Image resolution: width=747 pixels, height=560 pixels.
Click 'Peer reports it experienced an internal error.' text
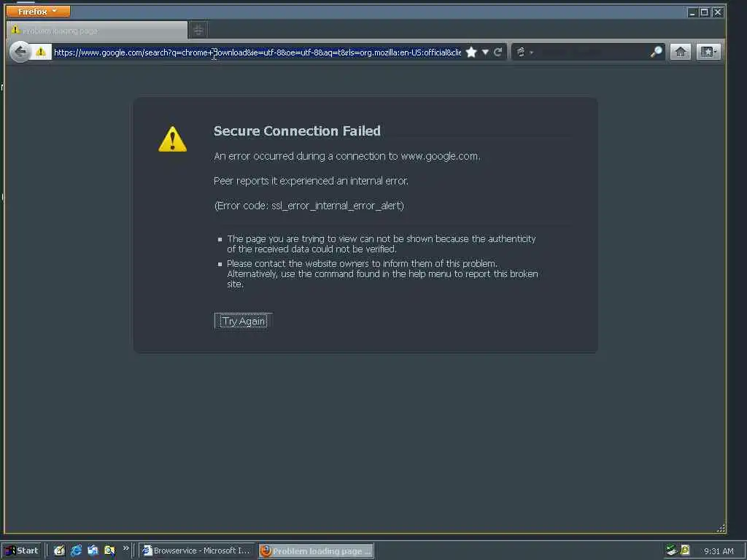[x=311, y=181]
